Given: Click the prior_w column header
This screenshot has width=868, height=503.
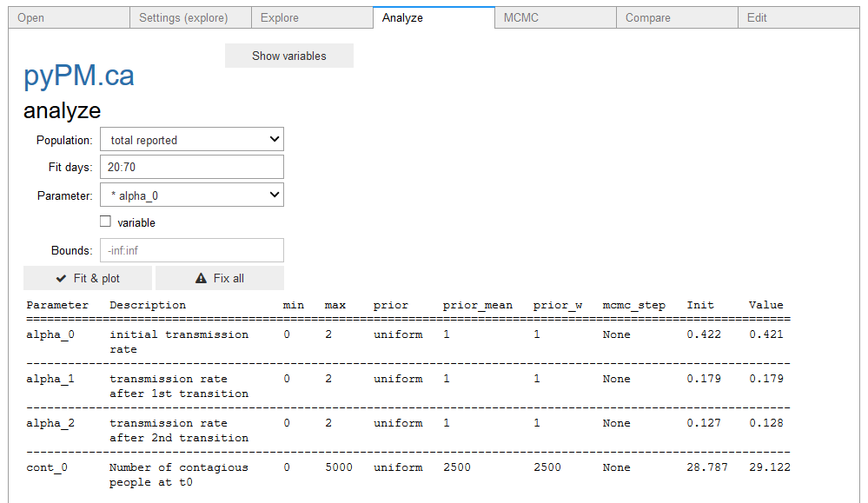Looking at the screenshot, I should click(558, 306).
